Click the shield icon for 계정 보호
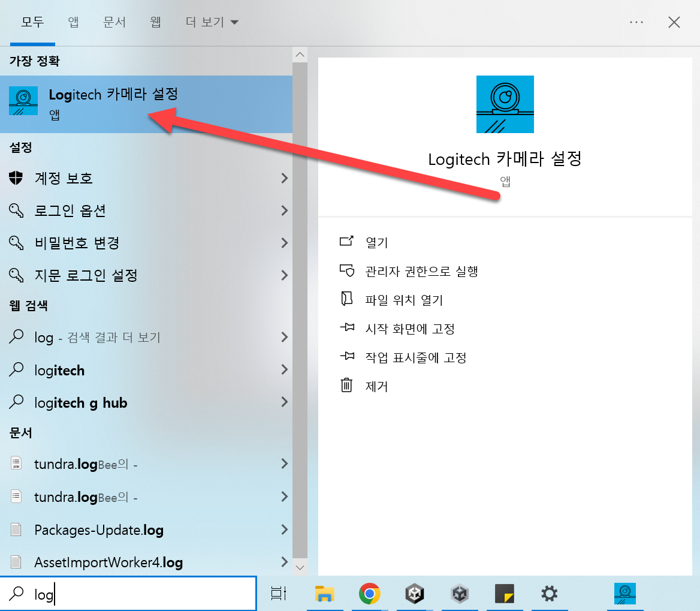 [x=16, y=177]
